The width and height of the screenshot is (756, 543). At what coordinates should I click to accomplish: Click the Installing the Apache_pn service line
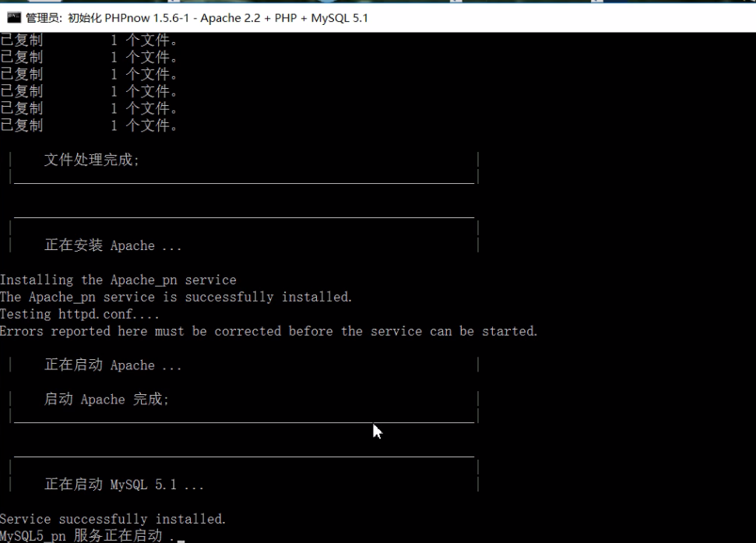[x=117, y=279]
